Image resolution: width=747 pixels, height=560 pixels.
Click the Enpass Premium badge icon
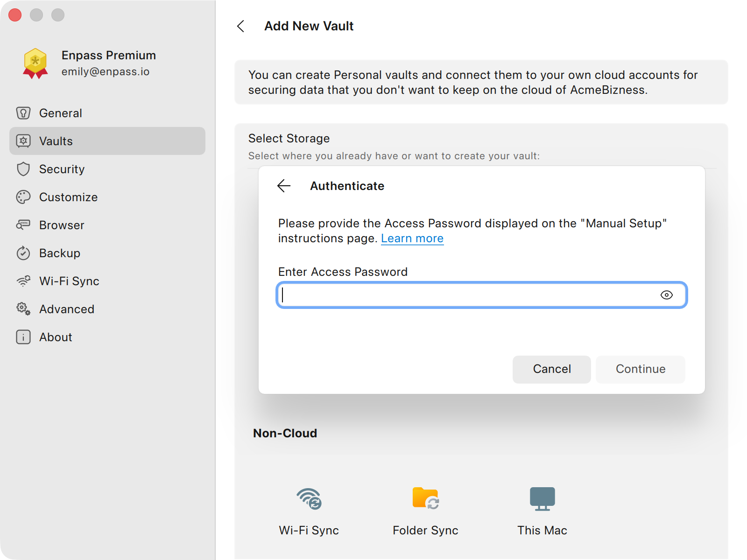tap(35, 63)
